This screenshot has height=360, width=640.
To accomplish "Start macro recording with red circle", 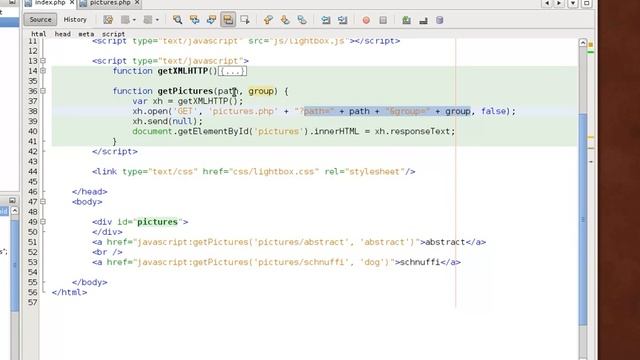I will pos(366,20).
